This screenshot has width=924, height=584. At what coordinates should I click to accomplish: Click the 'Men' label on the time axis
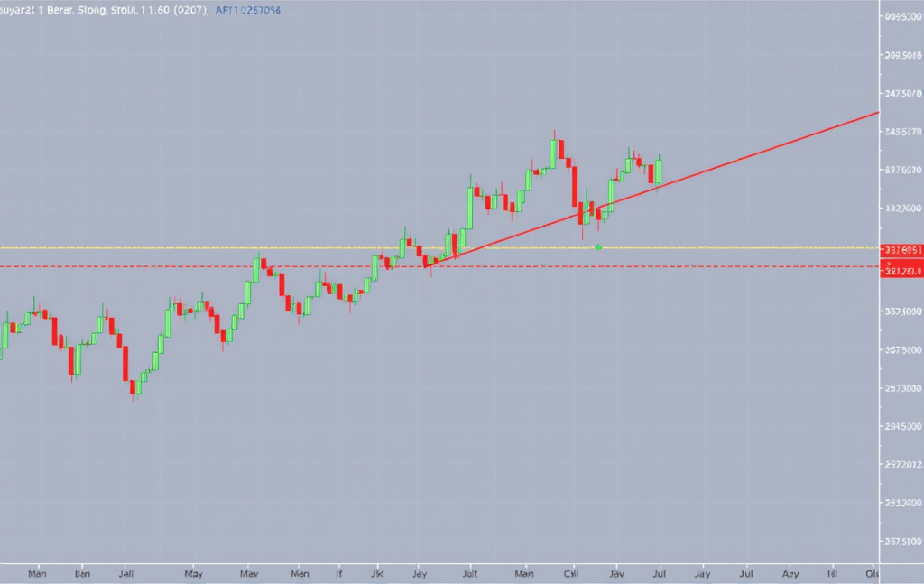pyautogui.click(x=300, y=573)
